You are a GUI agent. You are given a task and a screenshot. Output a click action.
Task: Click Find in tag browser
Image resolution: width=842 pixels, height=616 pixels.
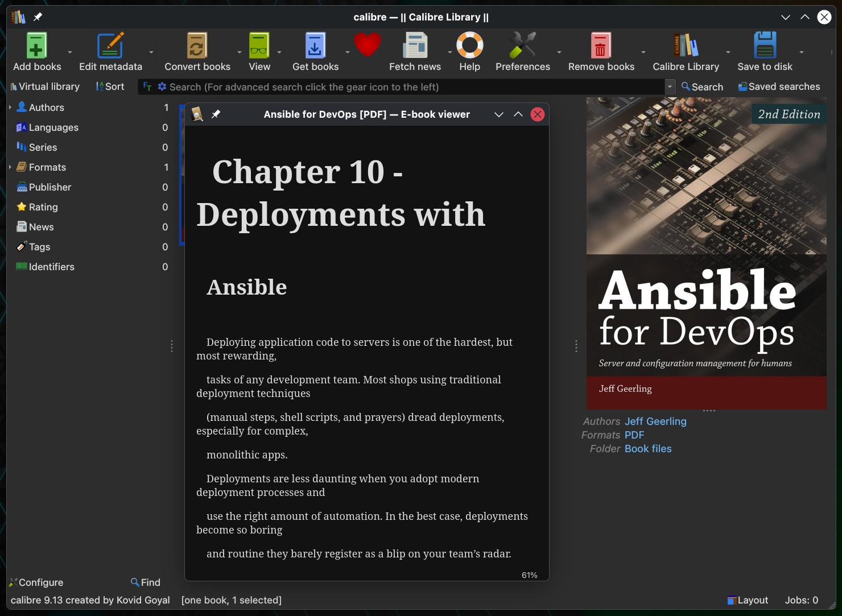click(146, 582)
